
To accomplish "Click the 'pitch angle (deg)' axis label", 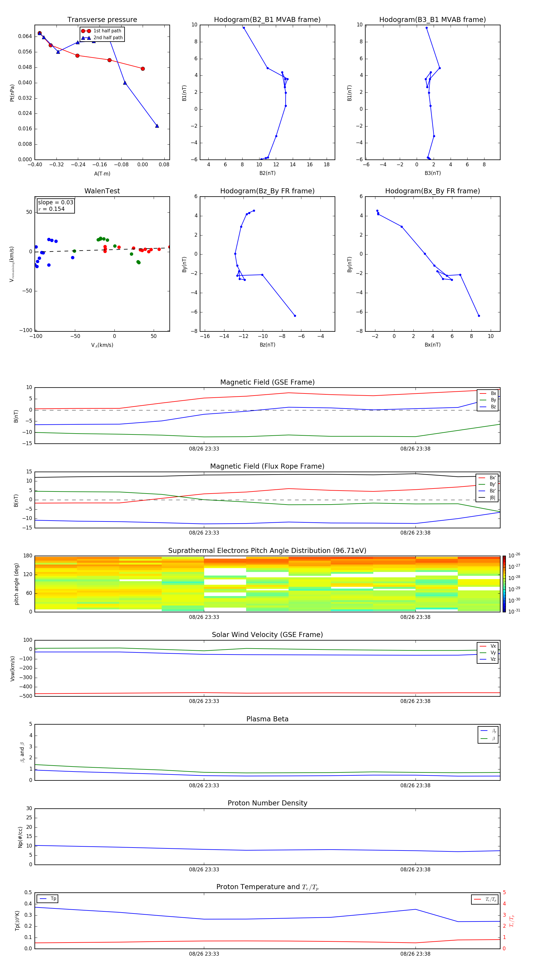I will coord(16,584).
